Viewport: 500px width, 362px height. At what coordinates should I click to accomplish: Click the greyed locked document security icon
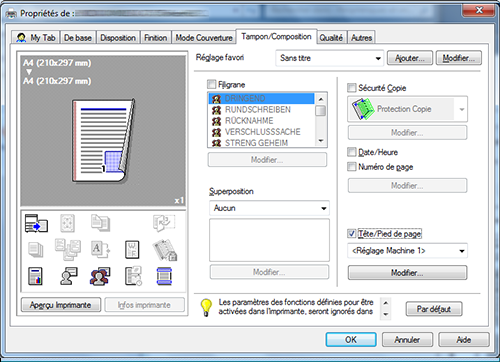click(165, 250)
